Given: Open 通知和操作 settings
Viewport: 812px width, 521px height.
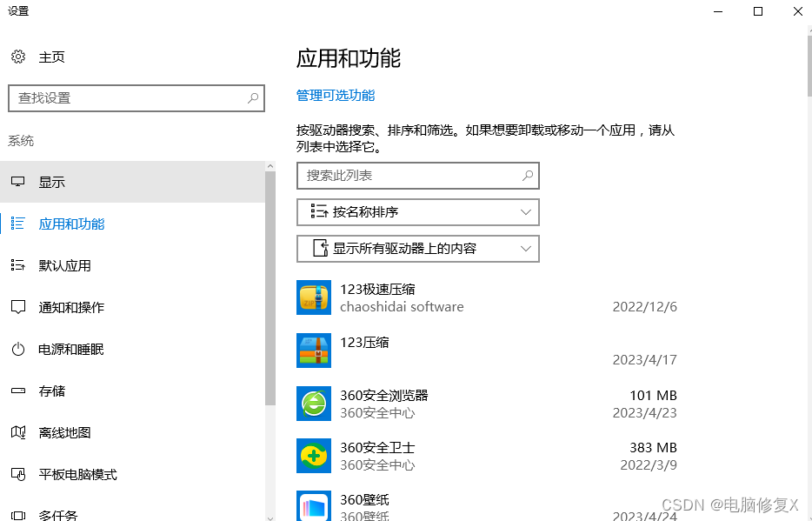Looking at the screenshot, I should coord(132,307).
